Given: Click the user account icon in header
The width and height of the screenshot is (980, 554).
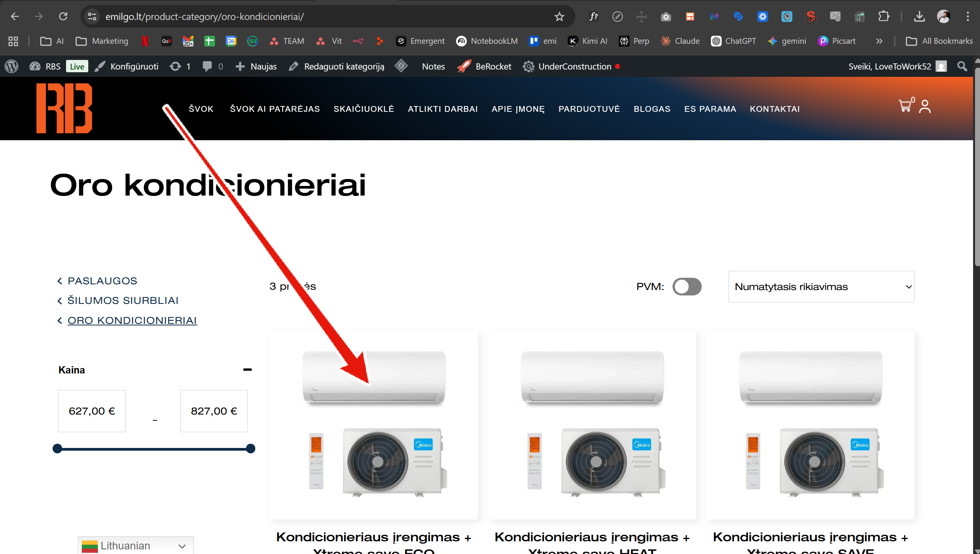Looking at the screenshot, I should pyautogui.click(x=925, y=106).
